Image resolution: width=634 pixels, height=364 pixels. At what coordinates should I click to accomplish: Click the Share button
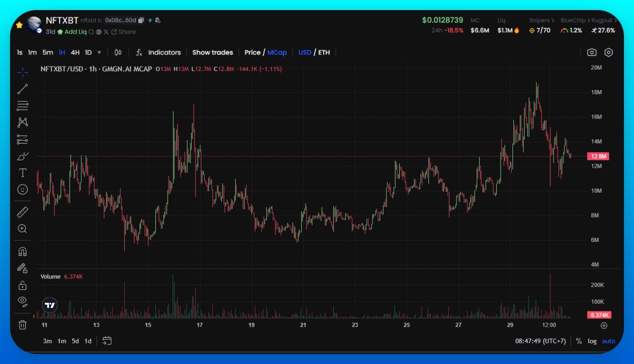(124, 32)
